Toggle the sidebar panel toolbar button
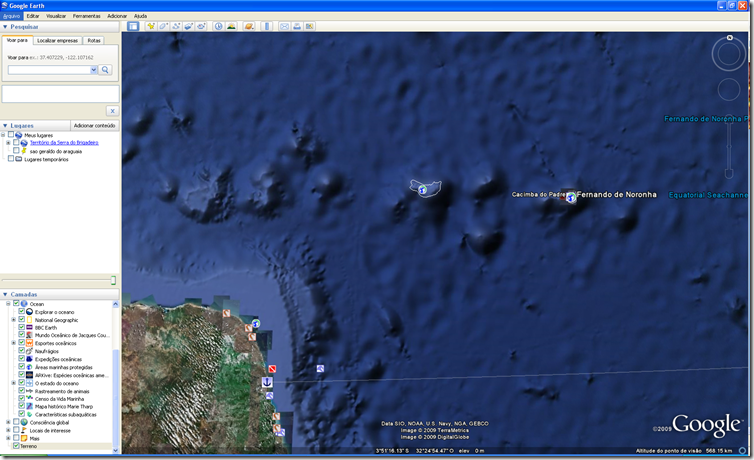Image resolution: width=754 pixels, height=460 pixels. [133, 26]
